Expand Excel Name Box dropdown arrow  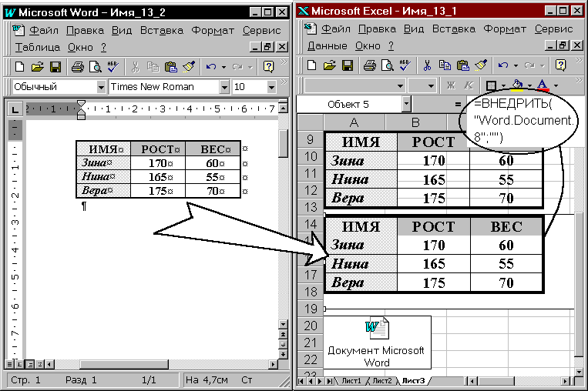(x=406, y=104)
